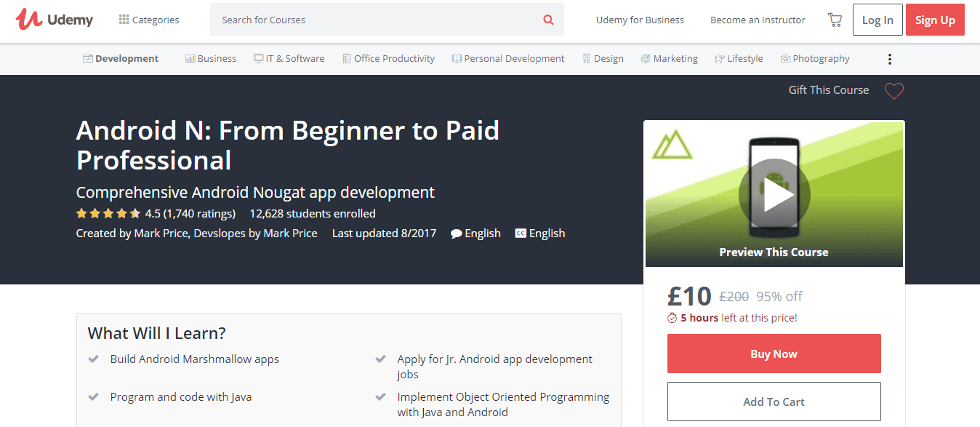980x427 pixels.
Task: Select the Development category tab
Action: (121, 59)
